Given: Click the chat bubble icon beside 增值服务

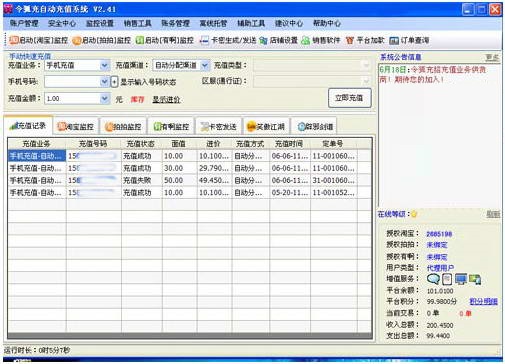Looking at the screenshot, I should (433, 279).
